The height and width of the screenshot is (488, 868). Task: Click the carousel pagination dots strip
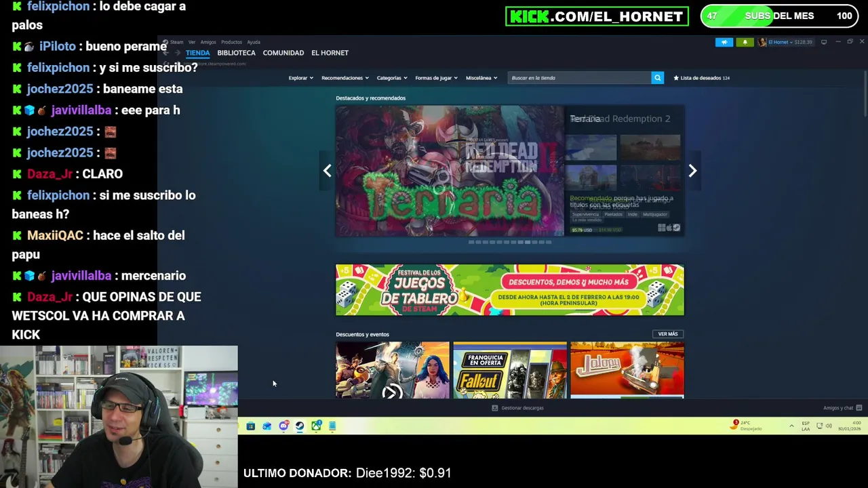pyautogui.click(x=510, y=242)
